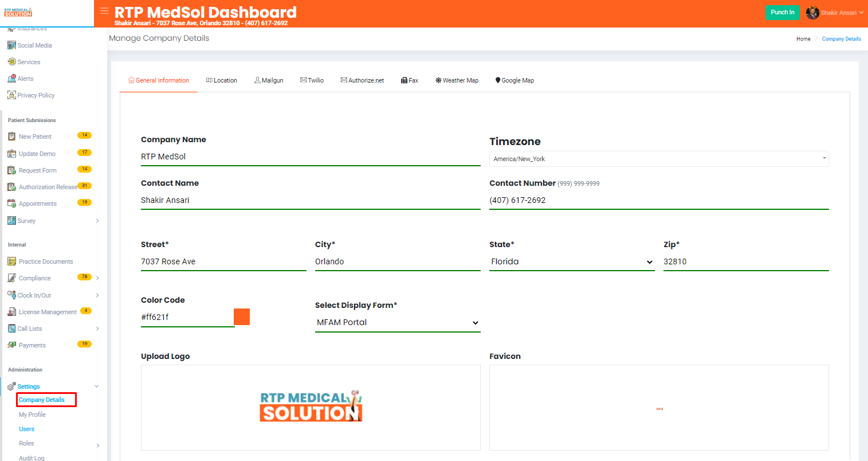Viewport: 868px width, 461px height.
Task: Click the Appointments calendar icon
Action: pyautogui.click(x=11, y=204)
